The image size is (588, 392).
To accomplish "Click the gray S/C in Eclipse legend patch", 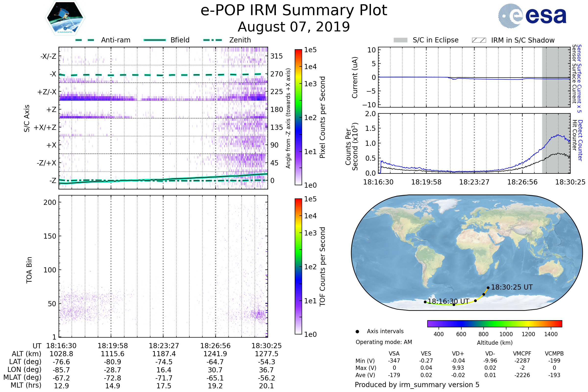I will tap(401, 40).
